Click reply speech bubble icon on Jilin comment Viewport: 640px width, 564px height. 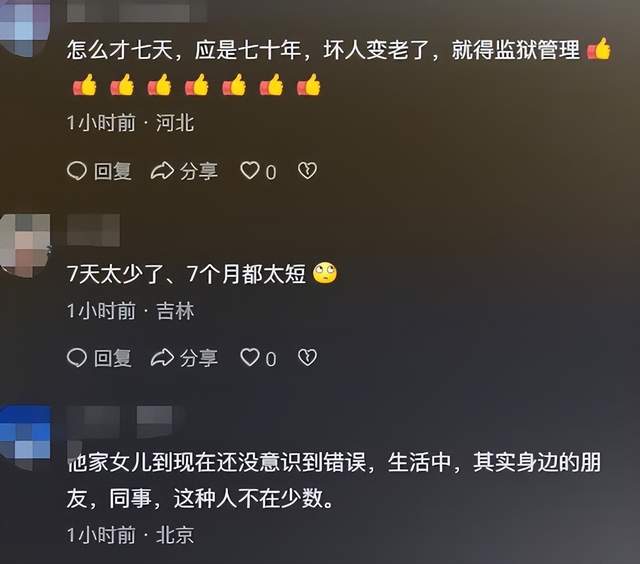[x=77, y=358]
